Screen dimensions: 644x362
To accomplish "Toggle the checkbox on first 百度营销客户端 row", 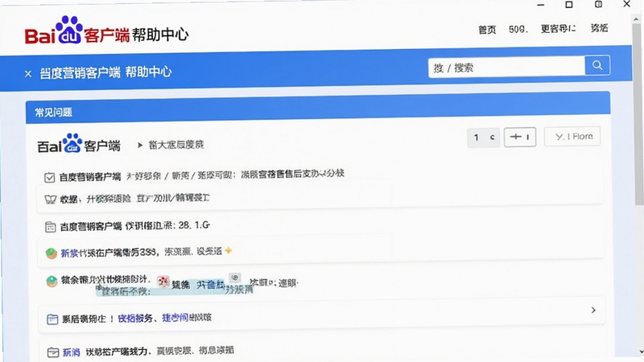I will pos(50,178).
